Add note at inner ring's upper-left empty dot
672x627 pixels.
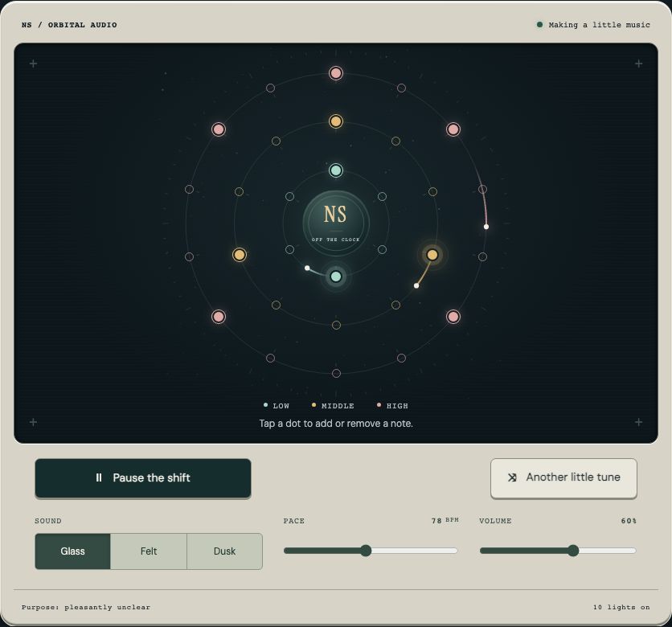(289, 197)
